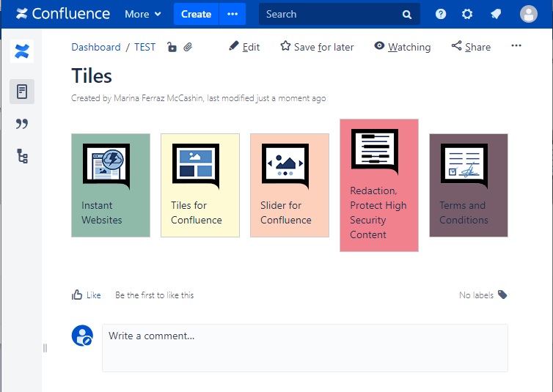Open the Pages icon in sidebar
The height and width of the screenshot is (392, 553).
coord(22,92)
